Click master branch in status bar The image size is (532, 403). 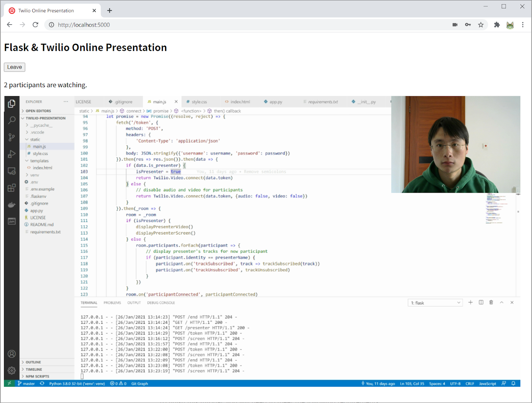click(26, 384)
